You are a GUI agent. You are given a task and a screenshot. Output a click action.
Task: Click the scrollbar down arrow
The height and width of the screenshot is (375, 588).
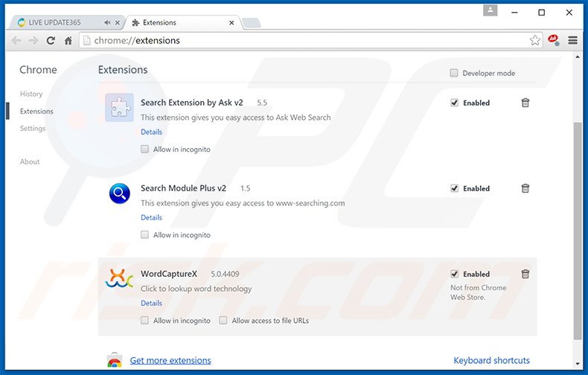[x=578, y=364]
